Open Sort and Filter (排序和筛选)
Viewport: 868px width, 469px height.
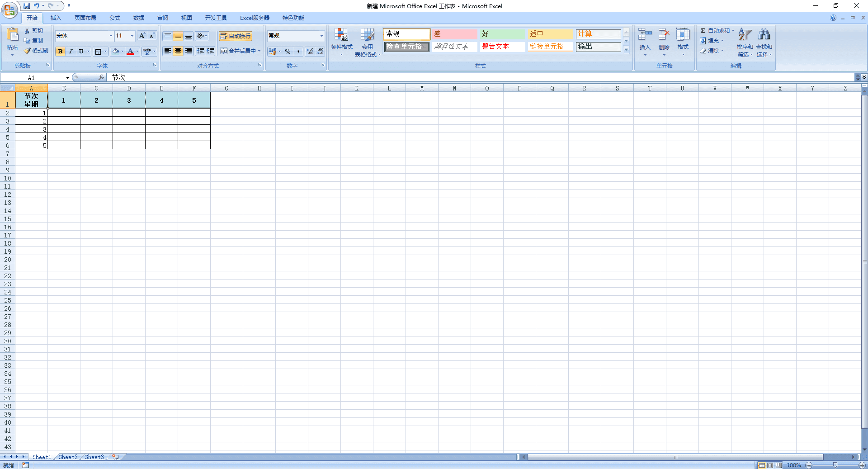[x=745, y=42]
